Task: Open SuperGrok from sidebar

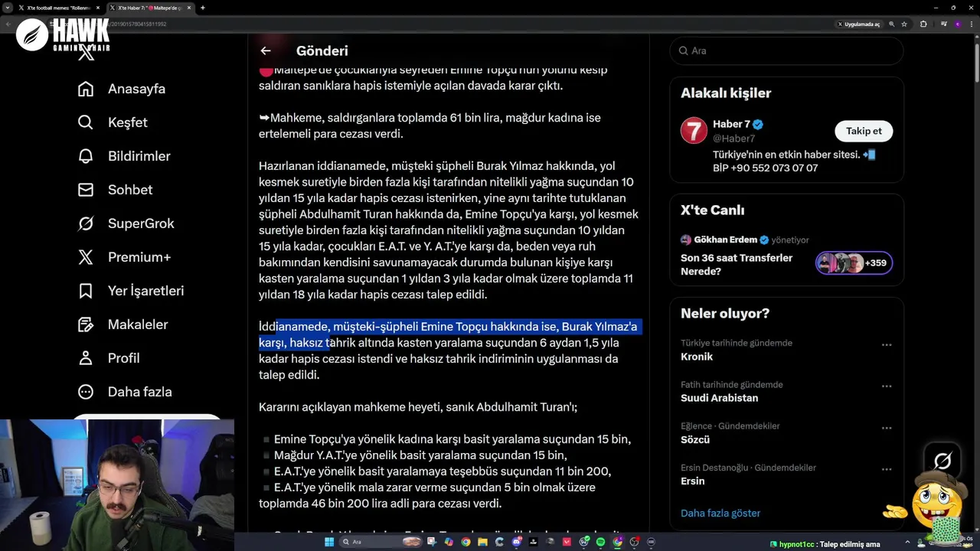Action: pos(126,223)
